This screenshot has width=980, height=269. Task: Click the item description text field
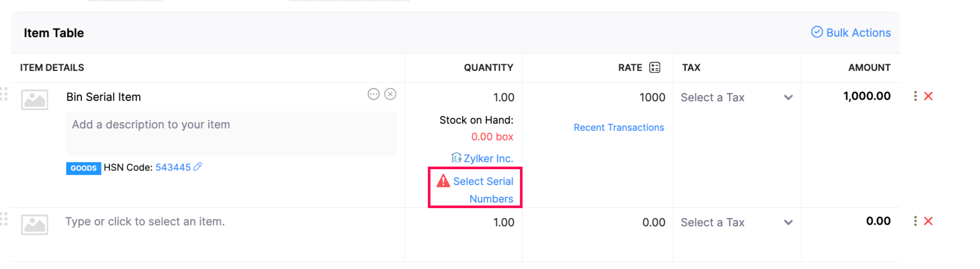click(x=231, y=133)
